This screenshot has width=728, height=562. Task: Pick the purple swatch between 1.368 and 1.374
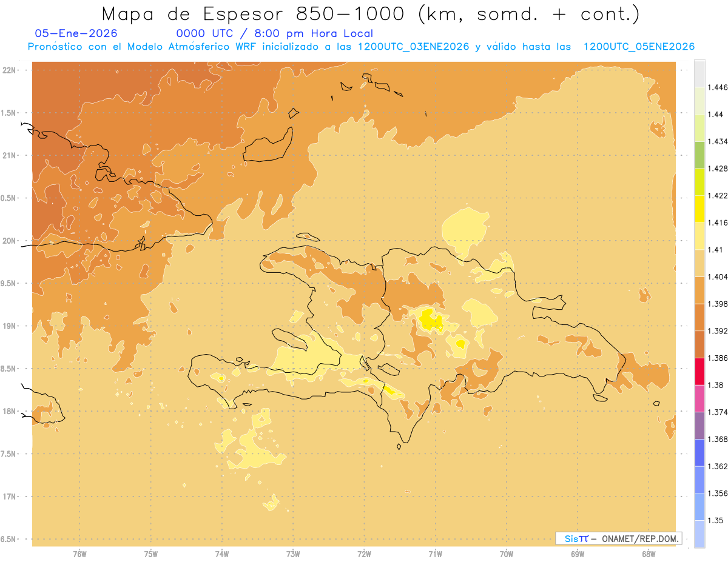click(699, 426)
